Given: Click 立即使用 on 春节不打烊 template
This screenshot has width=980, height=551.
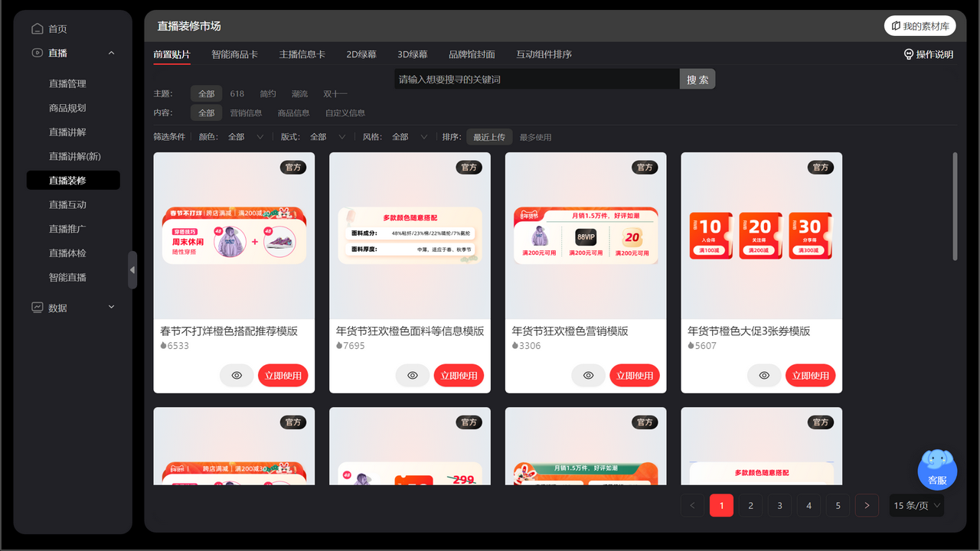Looking at the screenshot, I should 283,375.
